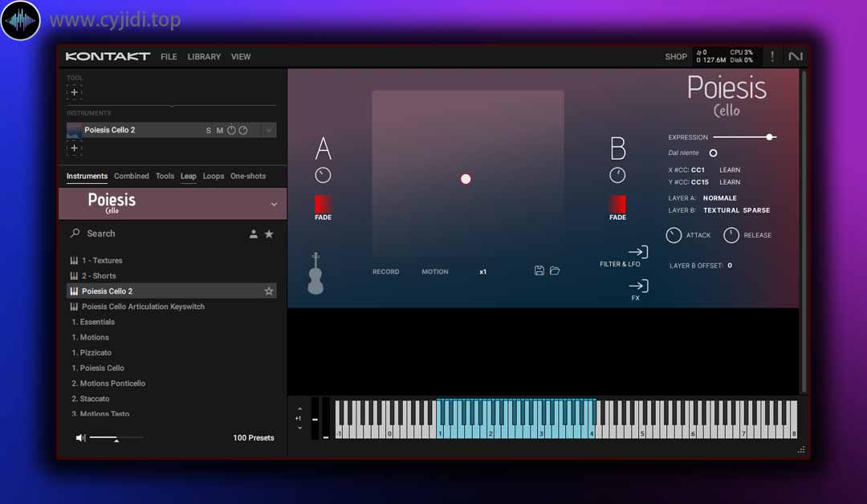Image resolution: width=867 pixels, height=504 pixels.
Task: Adjust the preview volume slider
Action: pos(116,438)
